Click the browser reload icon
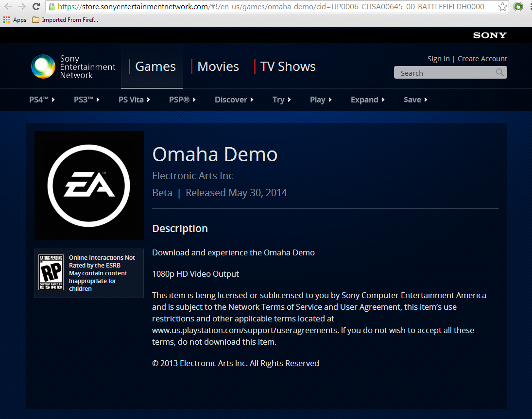The width and height of the screenshot is (532, 419). 36,7
